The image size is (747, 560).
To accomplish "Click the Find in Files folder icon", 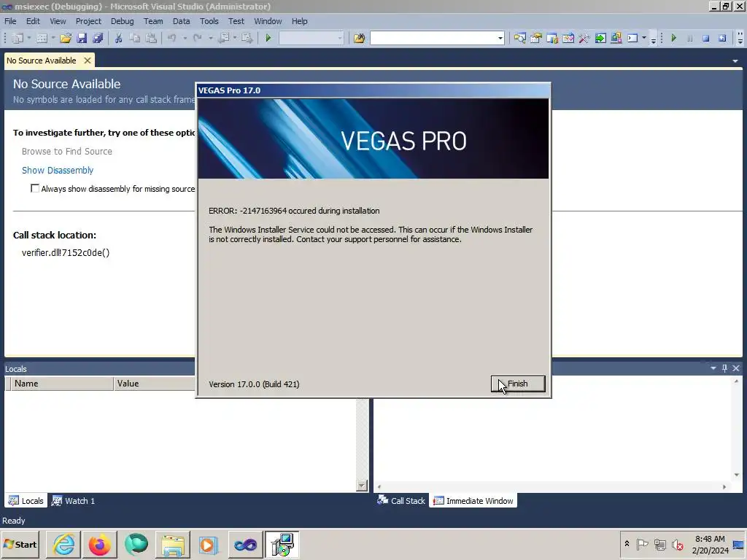I will click(x=359, y=38).
